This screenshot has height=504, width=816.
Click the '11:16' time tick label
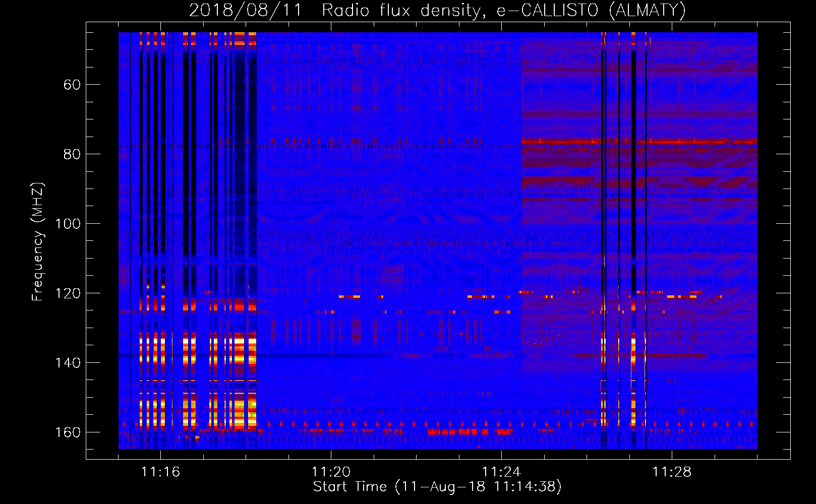(x=160, y=472)
